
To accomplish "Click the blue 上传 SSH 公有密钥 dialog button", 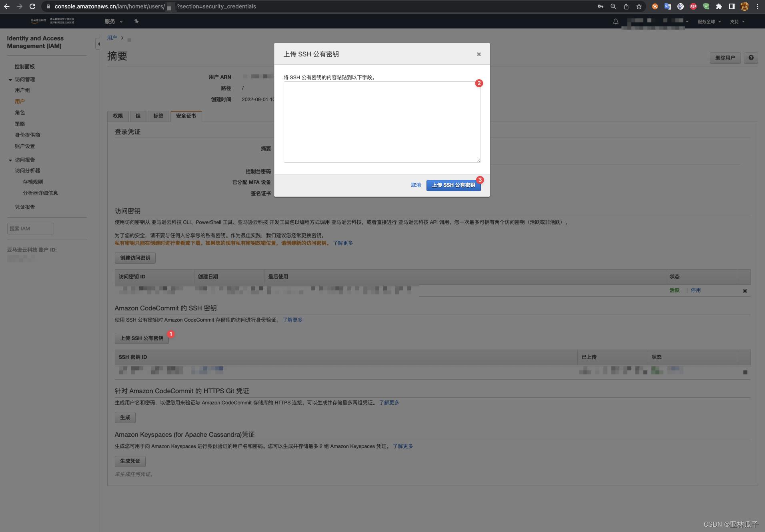I will 453,185.
